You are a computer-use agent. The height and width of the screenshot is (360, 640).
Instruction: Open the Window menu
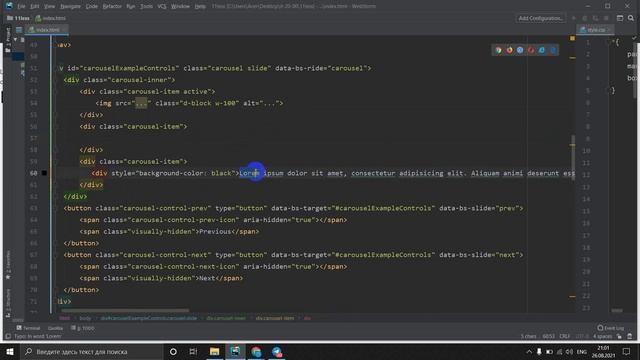click(180, 7)
